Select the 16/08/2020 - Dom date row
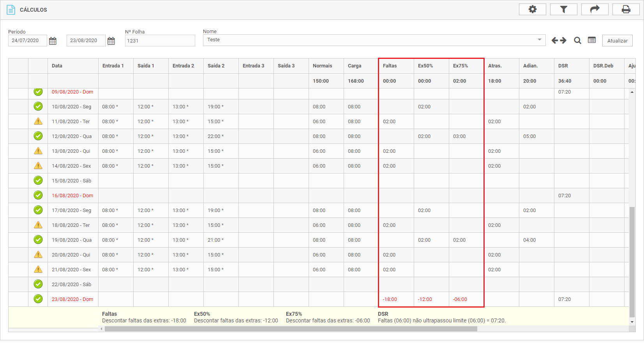Screen dimensions: 644x345 point(72,196)
